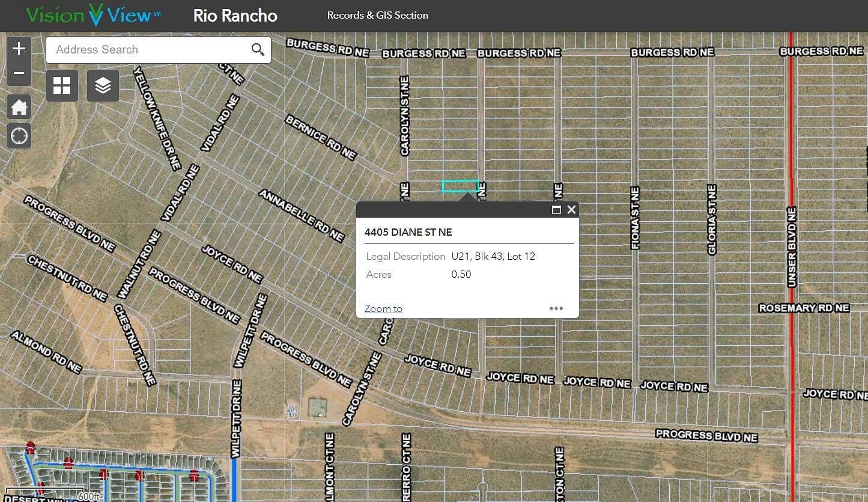The height and width of the screenshot is (502, 868).
Task: Click Zoom to in the parcel popup
Action: (x=383, y=308)
